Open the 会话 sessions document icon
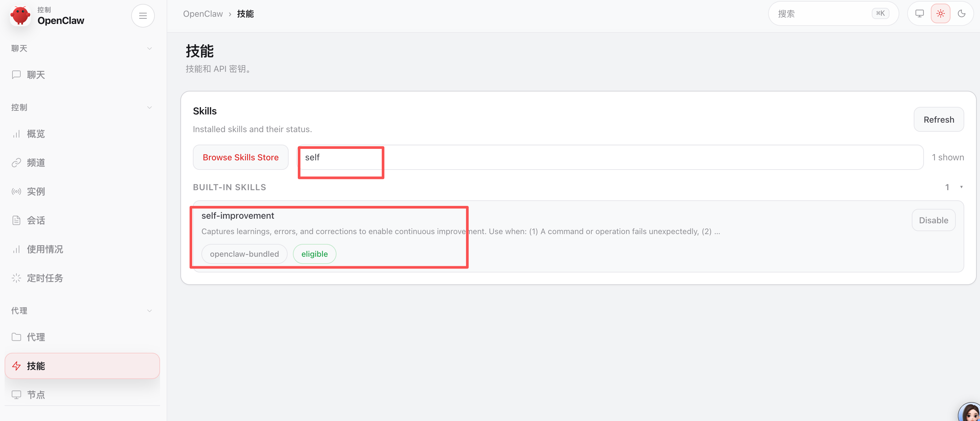Image resolution: width=980 pixels, height=421 pixels. click(16, 221)
